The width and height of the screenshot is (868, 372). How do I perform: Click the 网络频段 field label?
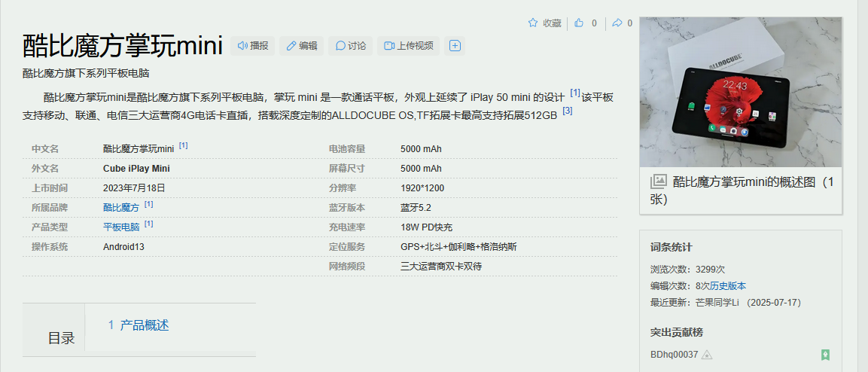347,267
